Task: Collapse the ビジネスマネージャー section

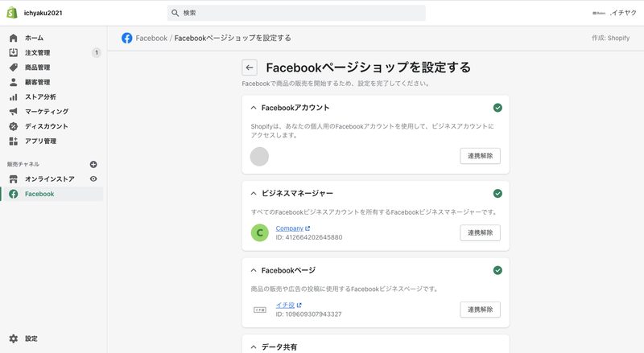Action: [254, 193]
